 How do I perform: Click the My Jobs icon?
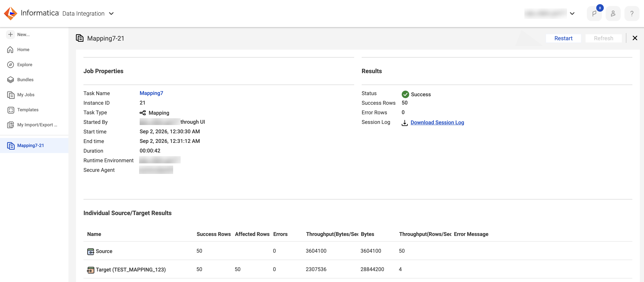(x=11, y=95)
